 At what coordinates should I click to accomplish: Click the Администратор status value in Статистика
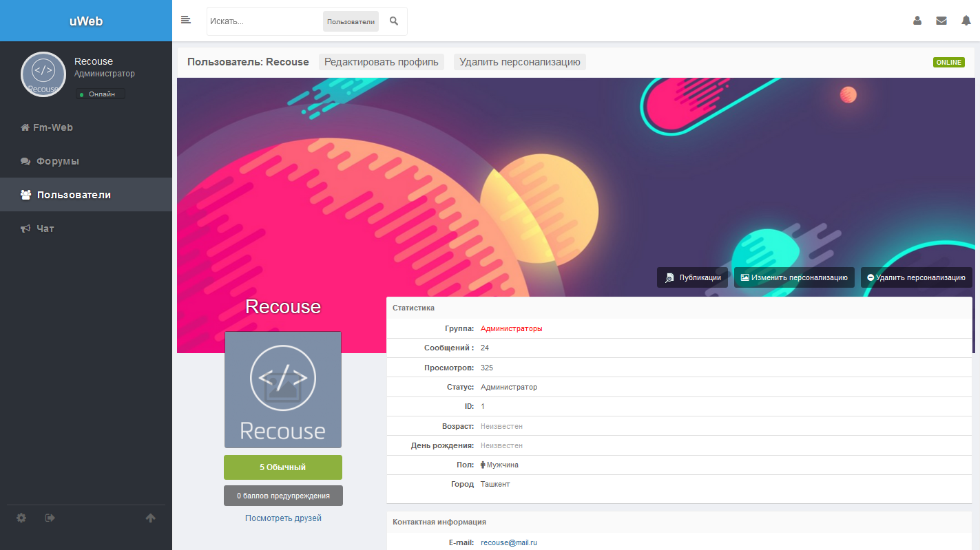tap(509, 388)
